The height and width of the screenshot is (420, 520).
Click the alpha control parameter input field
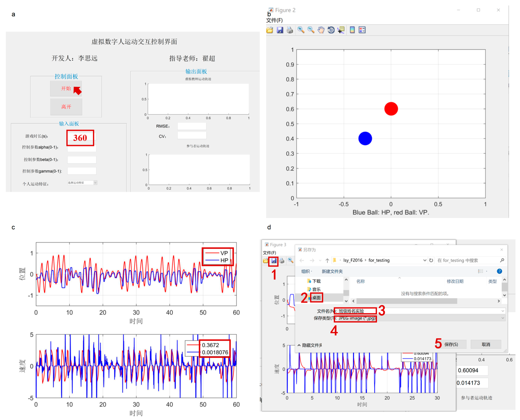coord(82,148)
